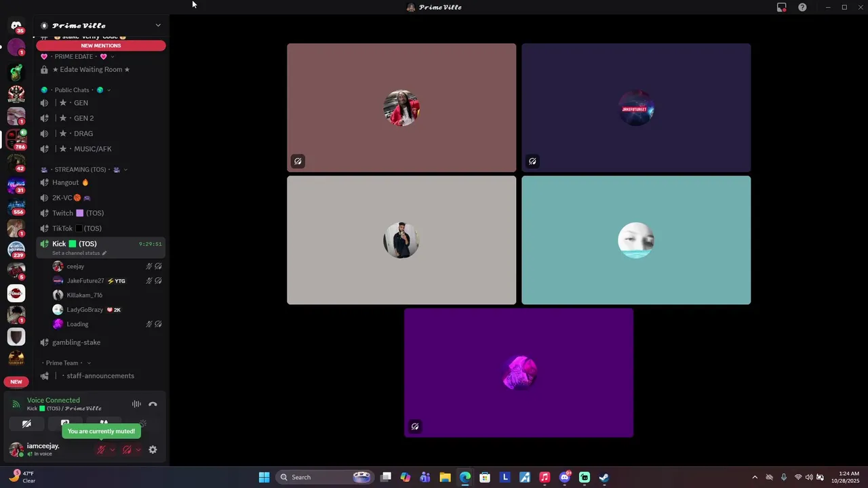Screen dimensions: 868x488
Task: Open Windows Start menu
Action: [264, 477]
